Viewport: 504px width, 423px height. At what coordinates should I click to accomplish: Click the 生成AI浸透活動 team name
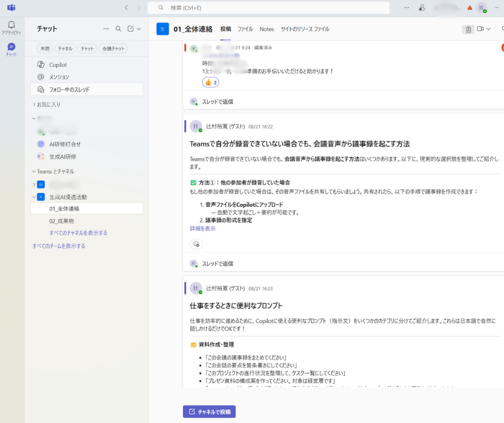68,197
